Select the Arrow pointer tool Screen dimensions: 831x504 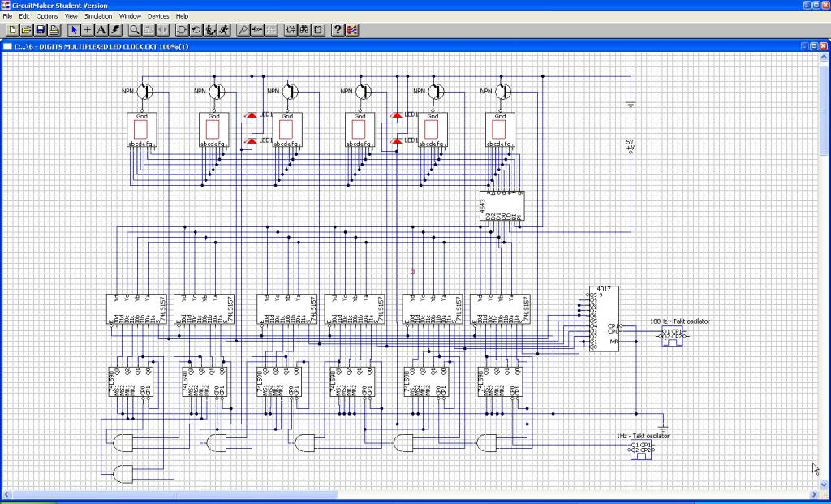tap(74, 30)
